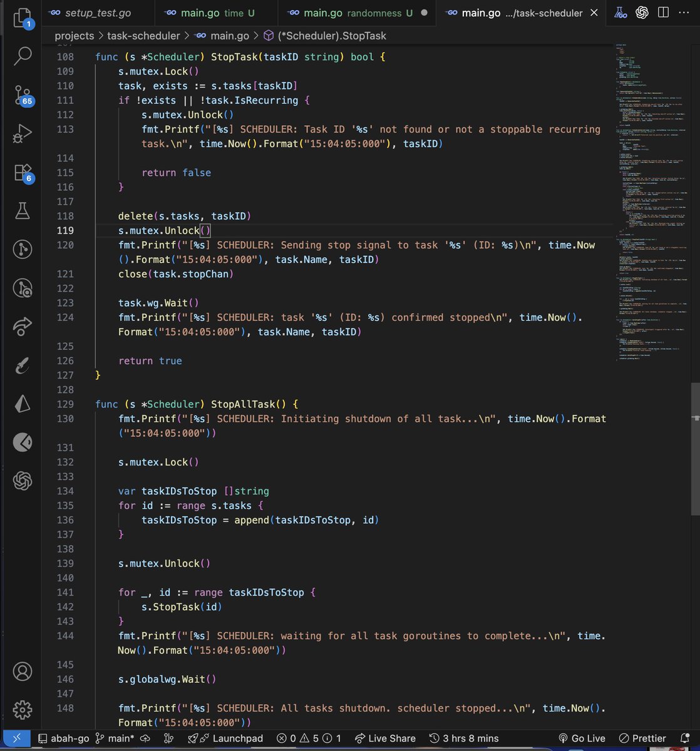Screen dimensions: 700x751
Task: Open the round pie-shaped extension icon
Action: pos(23,442)
